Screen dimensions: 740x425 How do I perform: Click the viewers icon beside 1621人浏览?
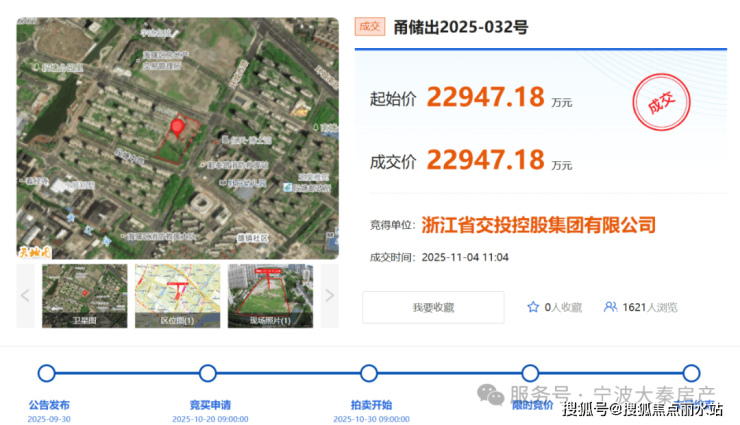609,307
